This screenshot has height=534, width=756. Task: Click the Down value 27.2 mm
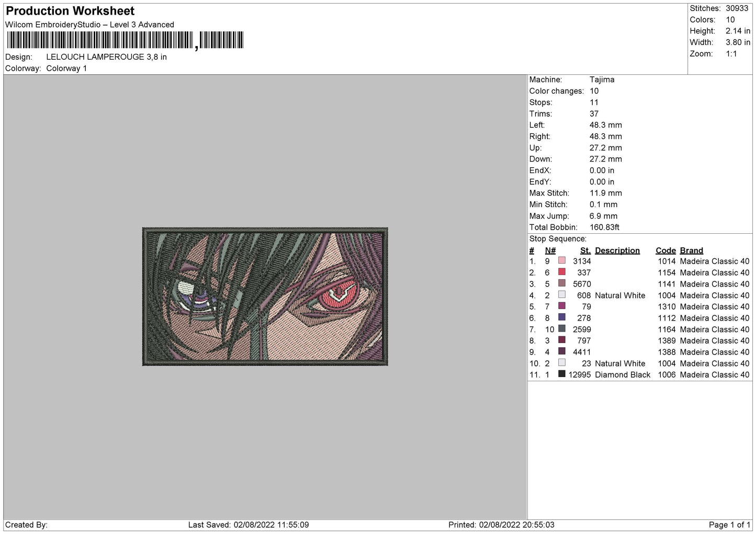(x=606, y=159)
